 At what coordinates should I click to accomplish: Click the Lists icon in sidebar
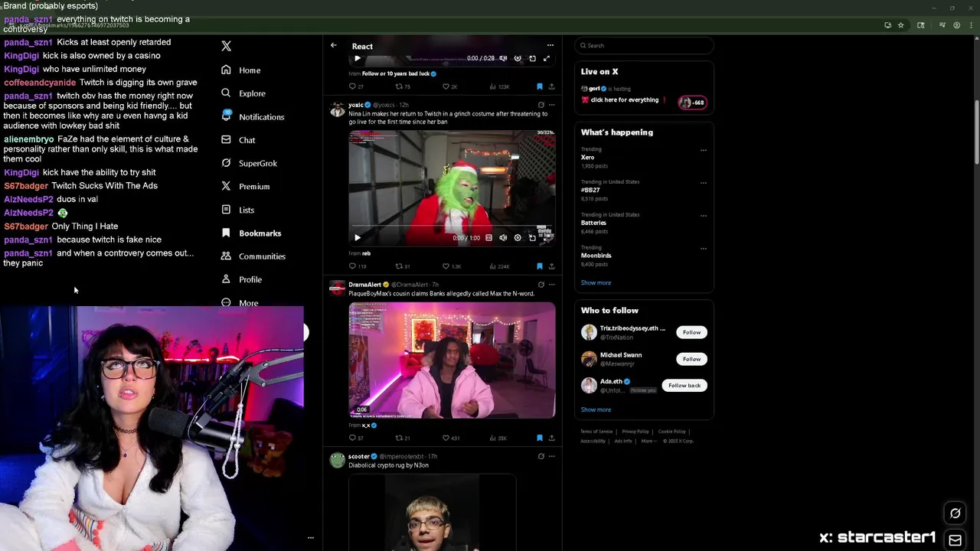click(x=226, y=210)
